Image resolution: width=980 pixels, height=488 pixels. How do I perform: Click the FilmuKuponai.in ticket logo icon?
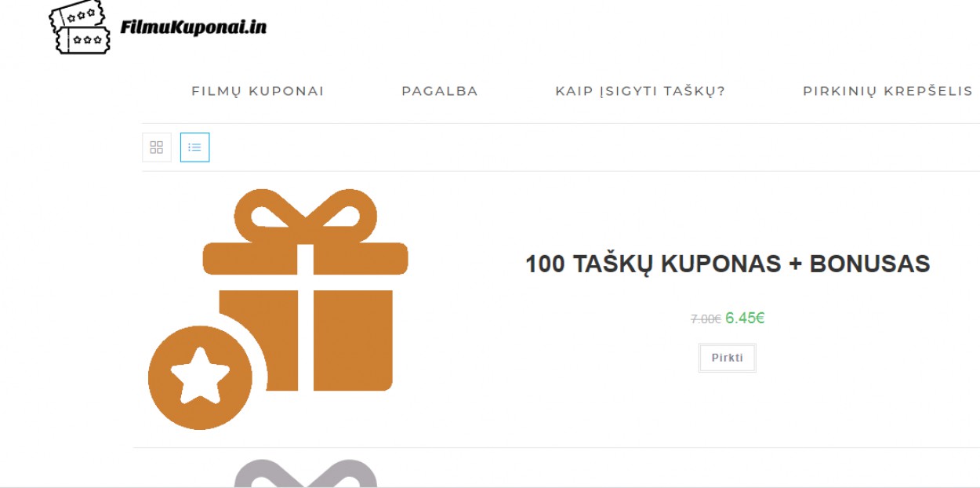81,27
